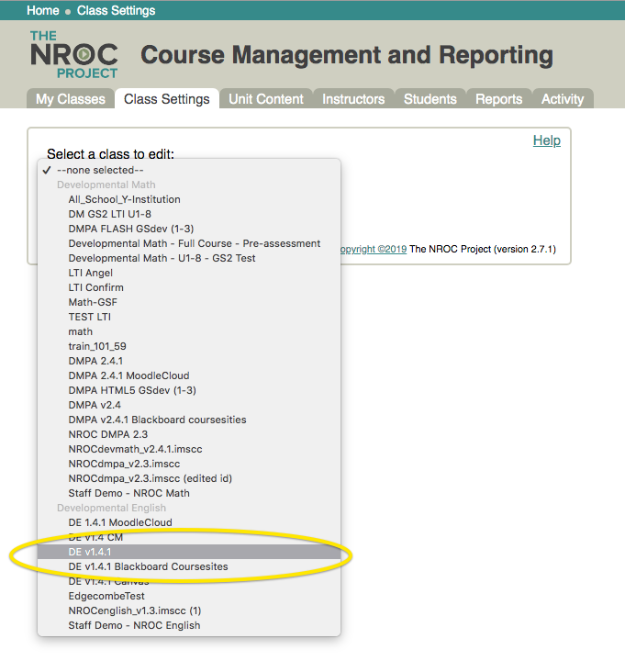Select the Class Settings tab
The height and width of the screenshot is (672, 625).
pyautogui.click(x=167, y=99)
